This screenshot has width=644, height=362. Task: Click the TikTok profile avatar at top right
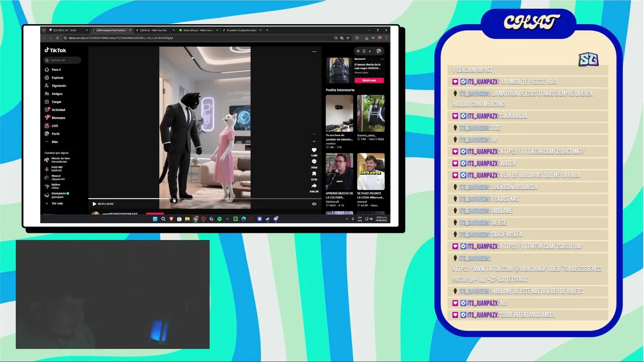coord(378,51)
